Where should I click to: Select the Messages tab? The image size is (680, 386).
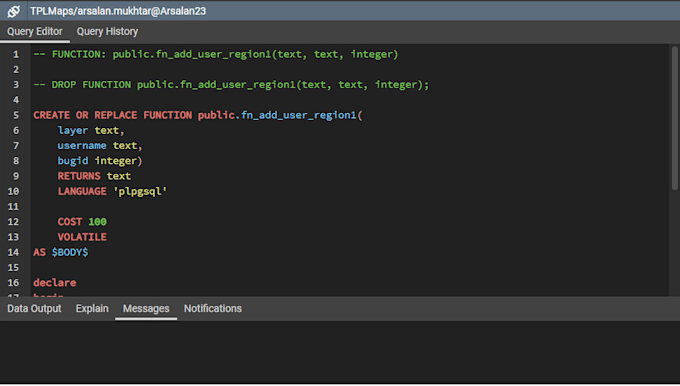pyautogui.click(x=146, y=309)
